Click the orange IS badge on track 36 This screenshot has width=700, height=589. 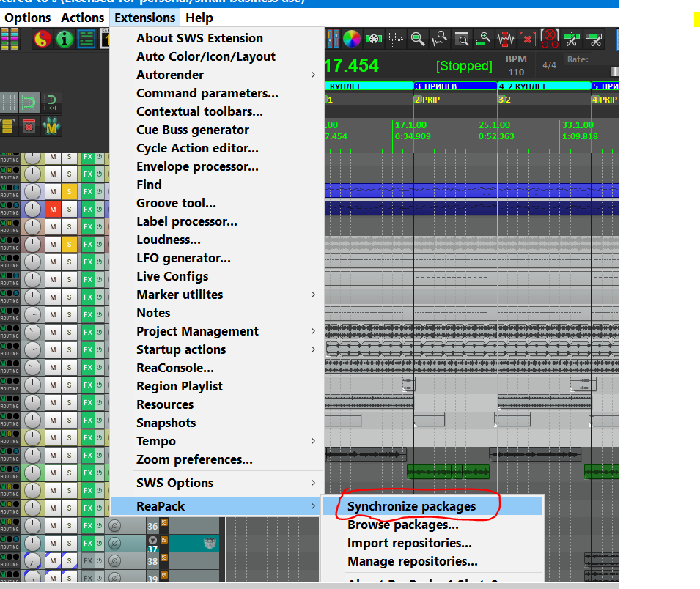[164, 522]
